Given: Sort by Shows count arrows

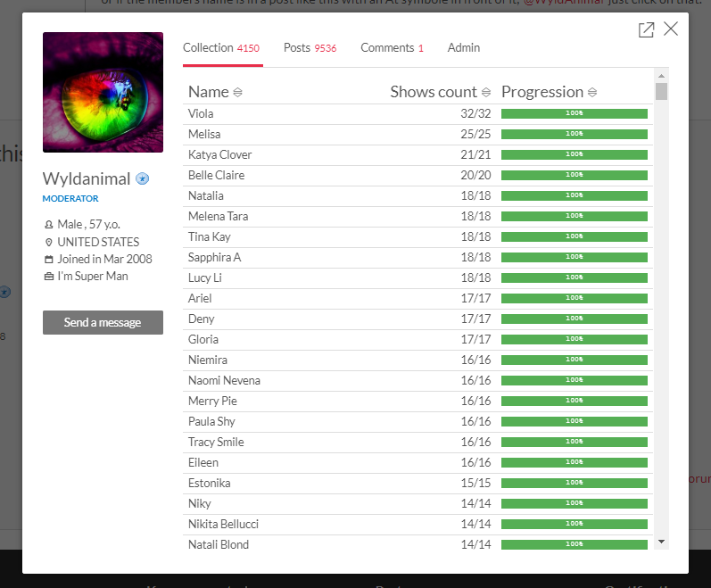Looking at the screenshot, I should (x=486, y=92).
